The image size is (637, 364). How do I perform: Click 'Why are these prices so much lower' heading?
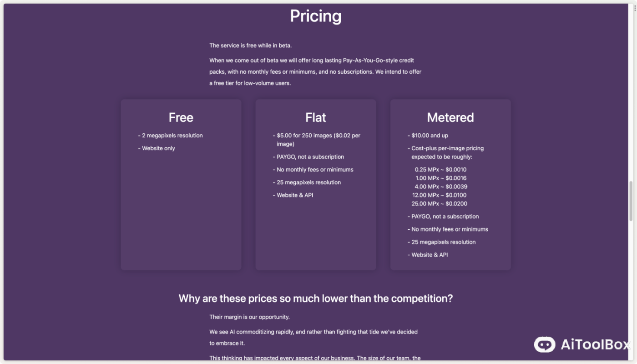[x=316, y=298]
